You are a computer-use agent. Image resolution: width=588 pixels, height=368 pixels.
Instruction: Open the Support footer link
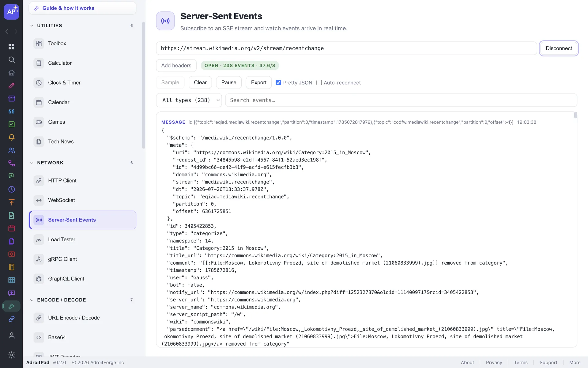548,362
